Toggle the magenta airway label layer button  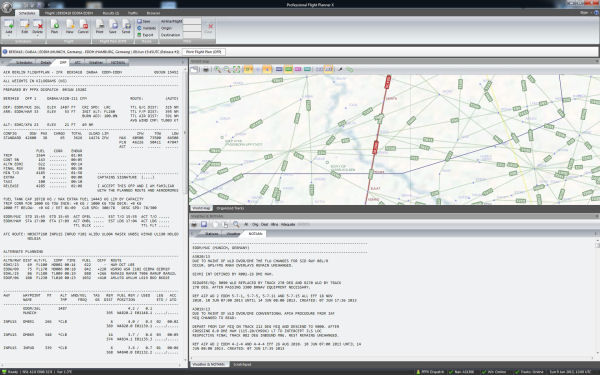pos(298,69)
